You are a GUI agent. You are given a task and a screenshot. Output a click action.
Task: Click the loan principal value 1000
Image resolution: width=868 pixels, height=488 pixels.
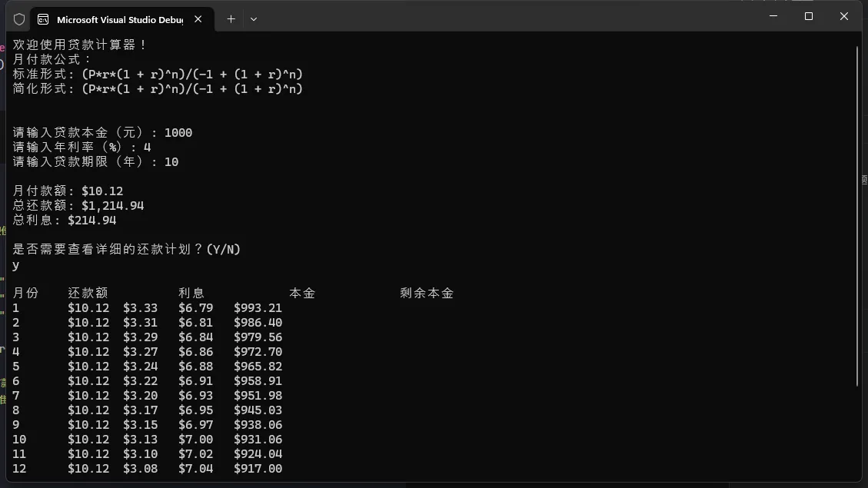coord(178,133)
